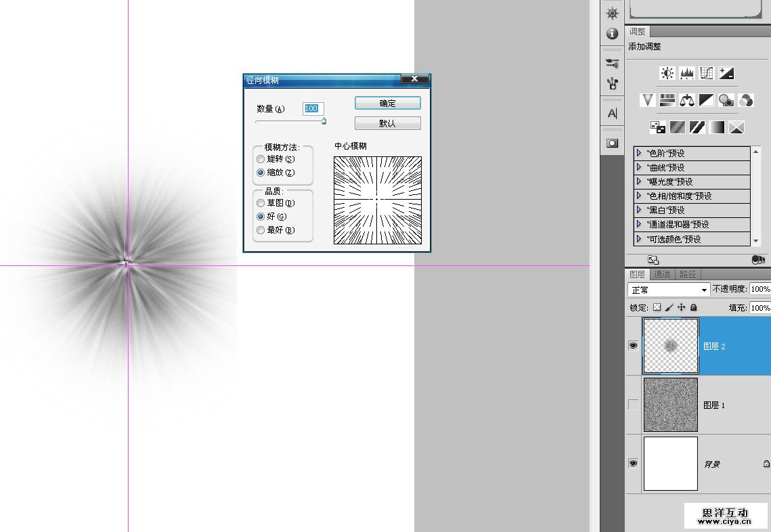Click the 数量 amount slider handle
The image size is (771, 532).
click(x=324, y=121)
